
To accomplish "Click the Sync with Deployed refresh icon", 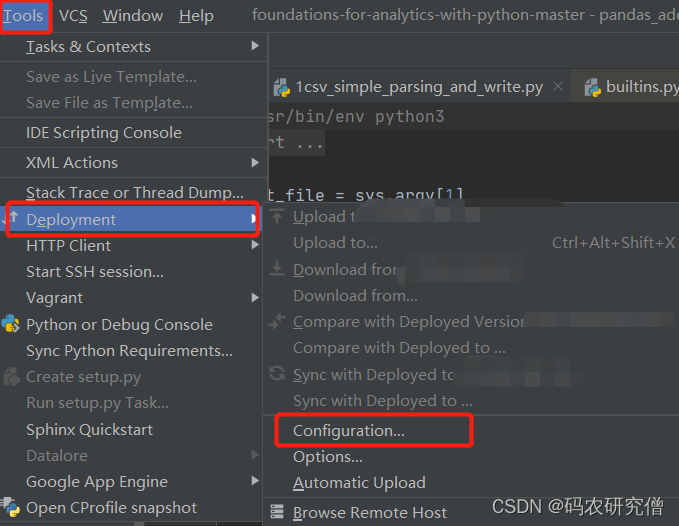I will (277, 374).
